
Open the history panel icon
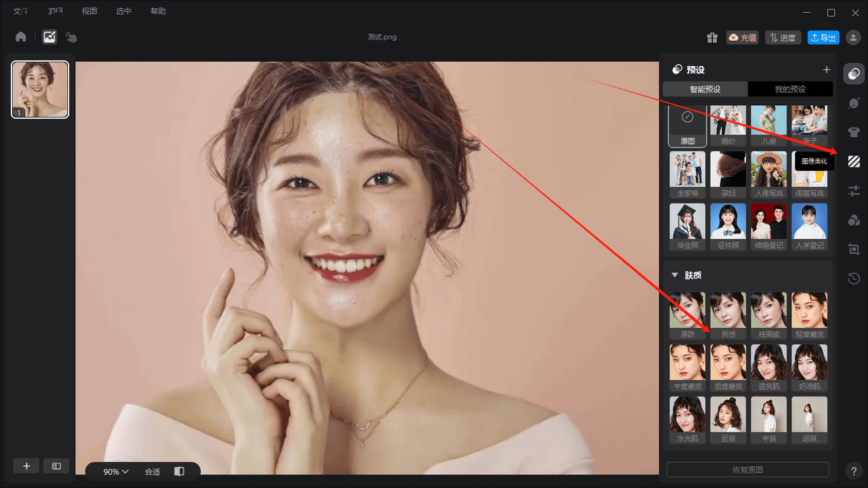click(854, 278)
